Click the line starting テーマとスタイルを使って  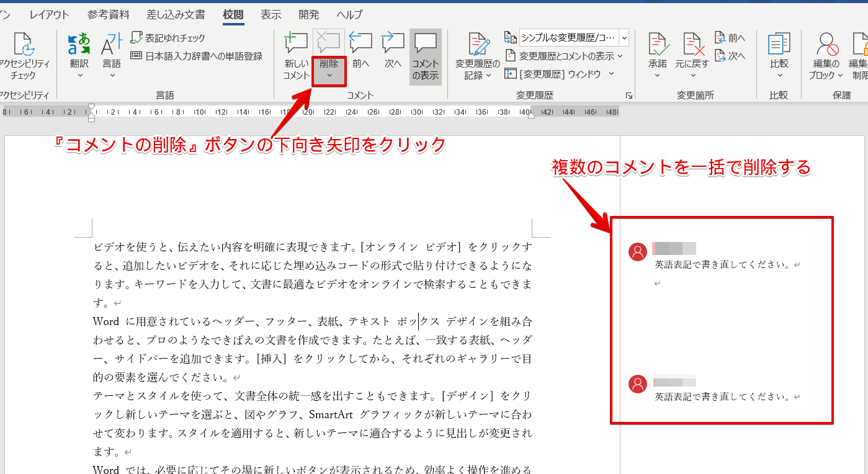(313, 396)
